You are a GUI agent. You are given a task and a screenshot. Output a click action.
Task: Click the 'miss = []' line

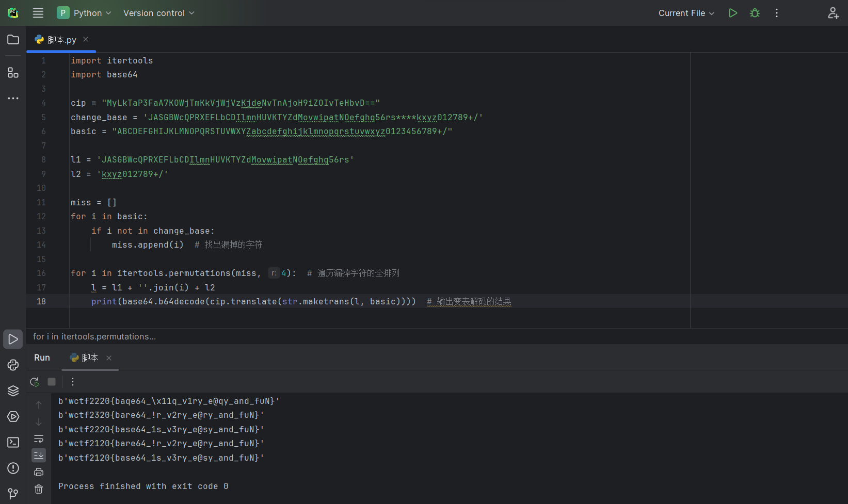coord(94,202)
